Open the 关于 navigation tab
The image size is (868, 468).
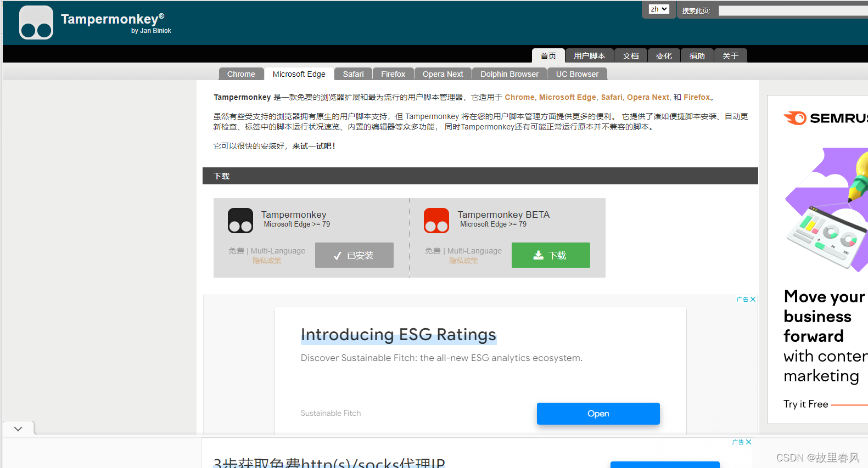click(x=730, y=56)
